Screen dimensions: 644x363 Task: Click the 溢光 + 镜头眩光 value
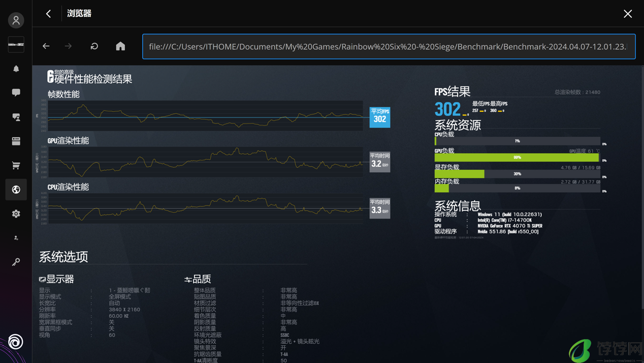(x=300, y=342)
